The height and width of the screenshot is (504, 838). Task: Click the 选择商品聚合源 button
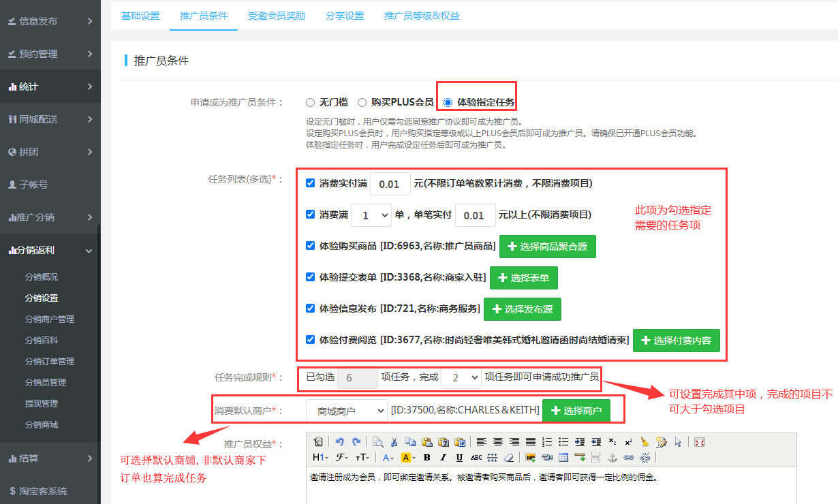click(x=547, y=247)
